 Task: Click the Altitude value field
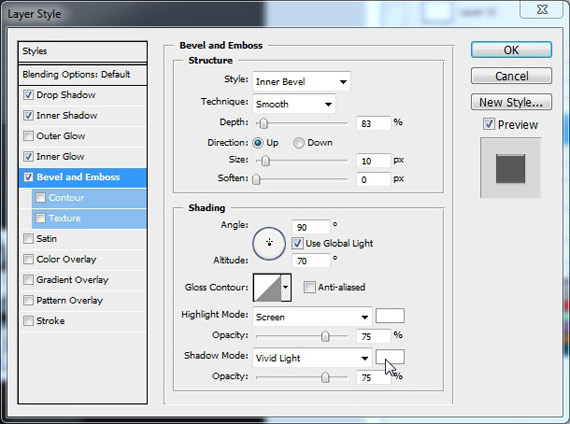(311, 260)
